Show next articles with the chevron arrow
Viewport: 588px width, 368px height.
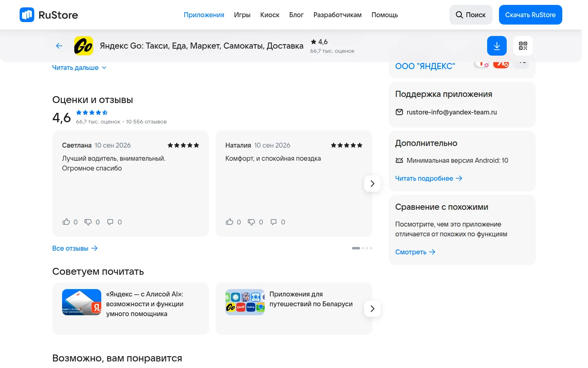tap(372, 309)
